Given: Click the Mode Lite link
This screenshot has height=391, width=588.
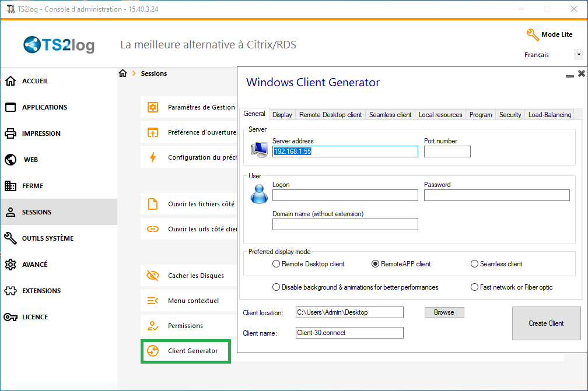Looking at the screenshot, I should 556,34.
